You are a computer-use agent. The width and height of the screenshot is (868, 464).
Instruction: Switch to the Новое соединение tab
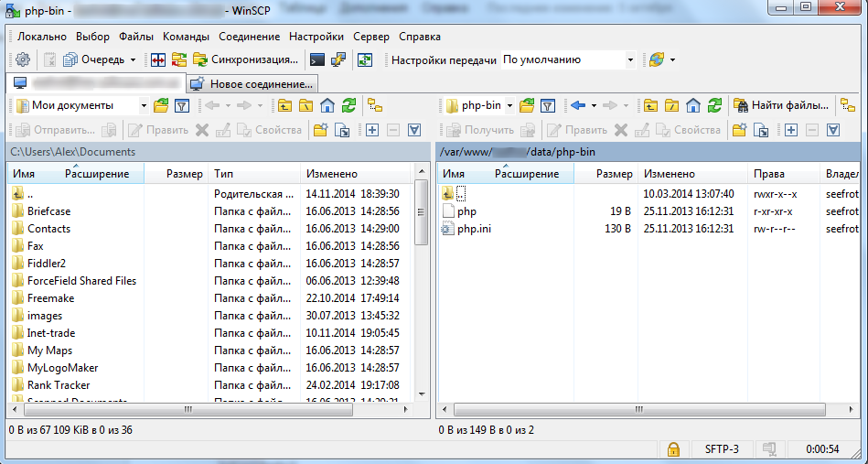252,84
